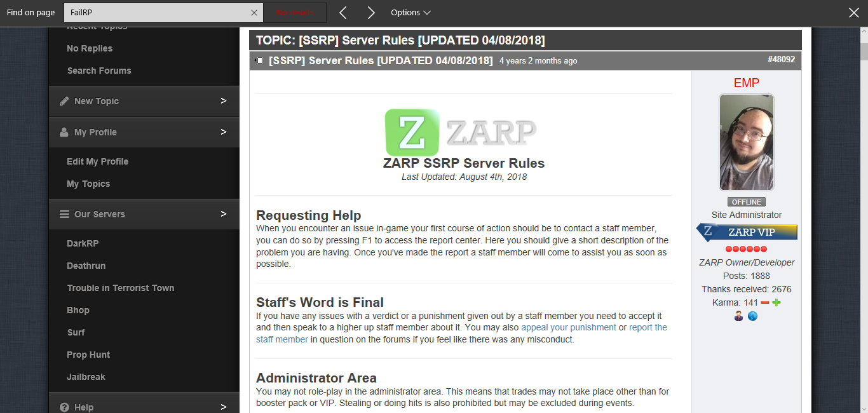
Task: Go to Edit My Profile
Action: point(98,161)
